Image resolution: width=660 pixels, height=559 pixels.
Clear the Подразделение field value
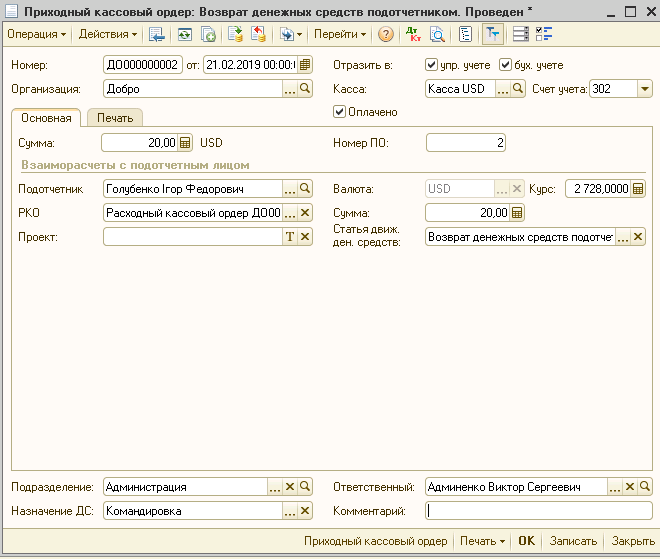click(290, 487)
